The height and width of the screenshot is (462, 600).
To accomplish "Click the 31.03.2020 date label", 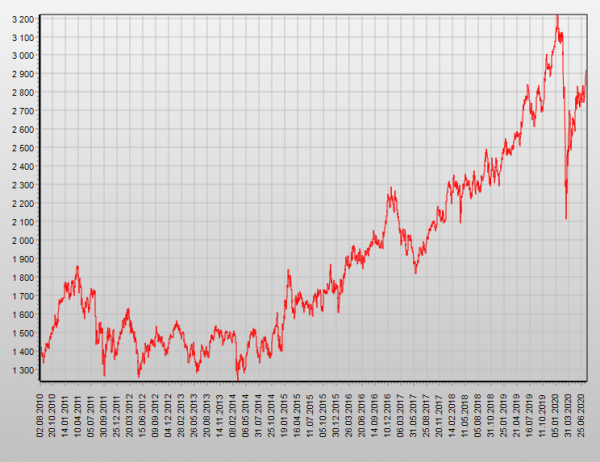I will pos(569,414).
